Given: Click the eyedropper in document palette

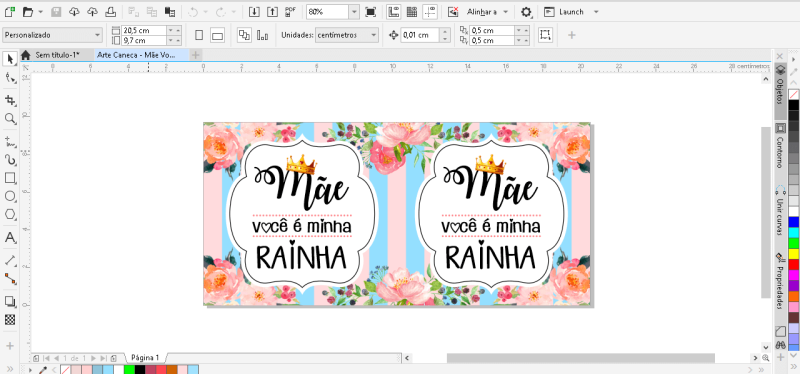Looking at the screenshot, I should click(x=44, y=369).
